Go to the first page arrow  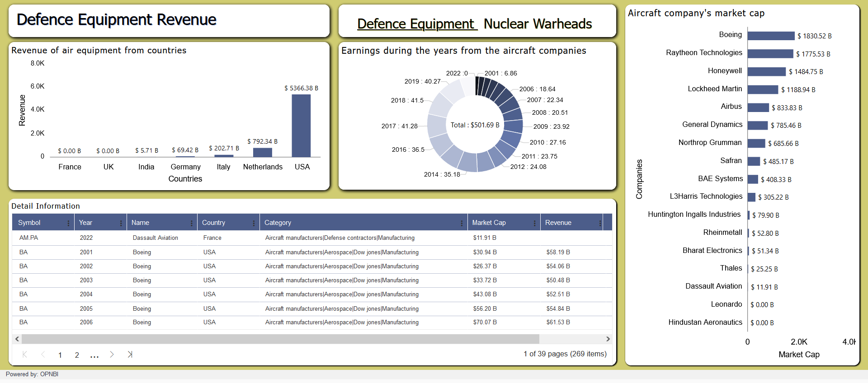point(25,355)
